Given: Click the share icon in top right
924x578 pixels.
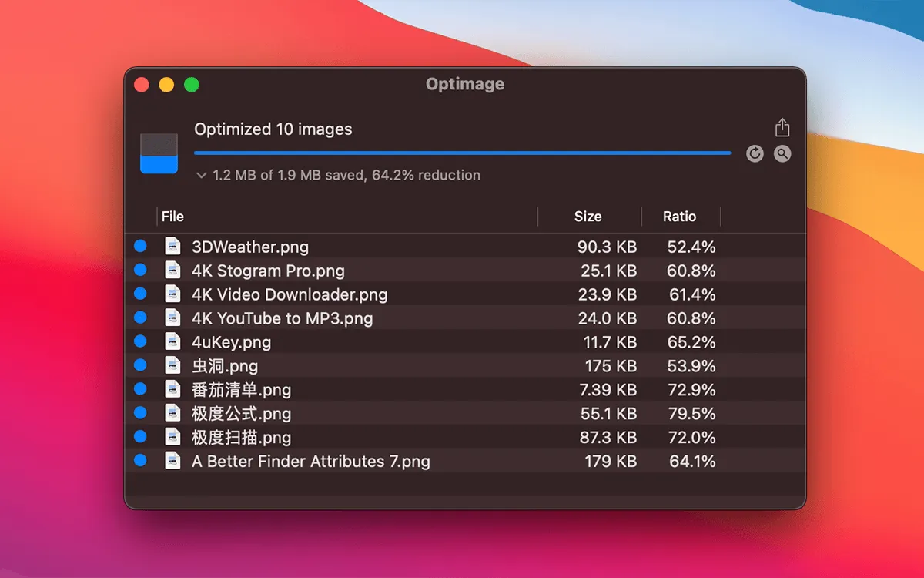Looking at the screenshot, I should [x=782, y=128].
